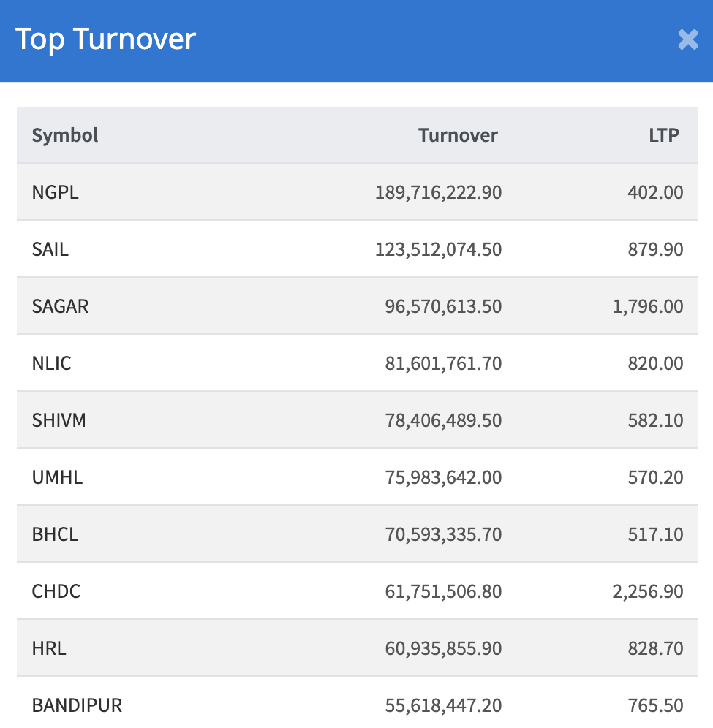Click CHDC's LTP value 2,256.90
This screenshot has height=728, width=713.
pyautogui.click(x=648, y=591)
